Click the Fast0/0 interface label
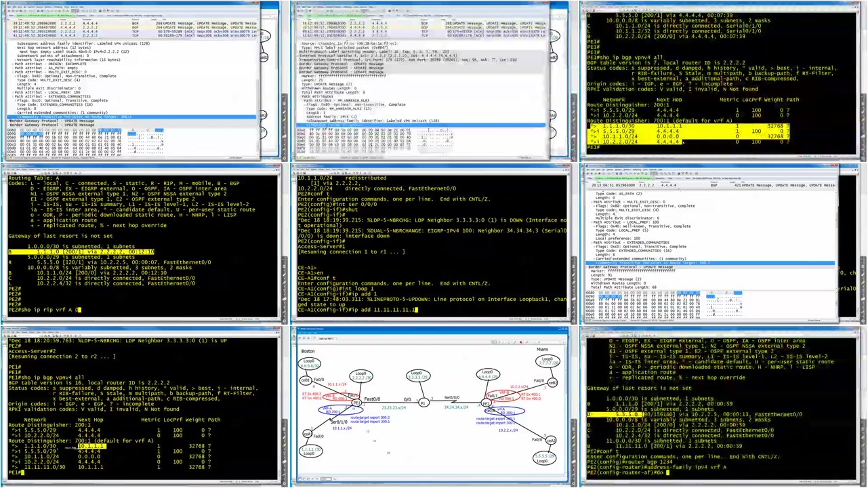This screenshot has width=868, height=488. click(372, 399)
